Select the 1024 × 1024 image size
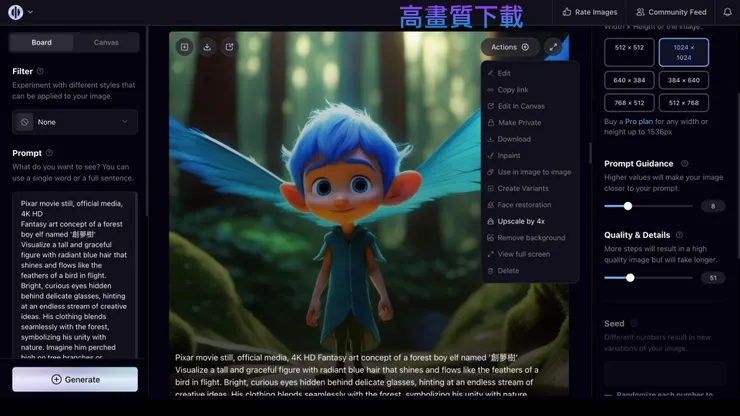 (683, 52)
